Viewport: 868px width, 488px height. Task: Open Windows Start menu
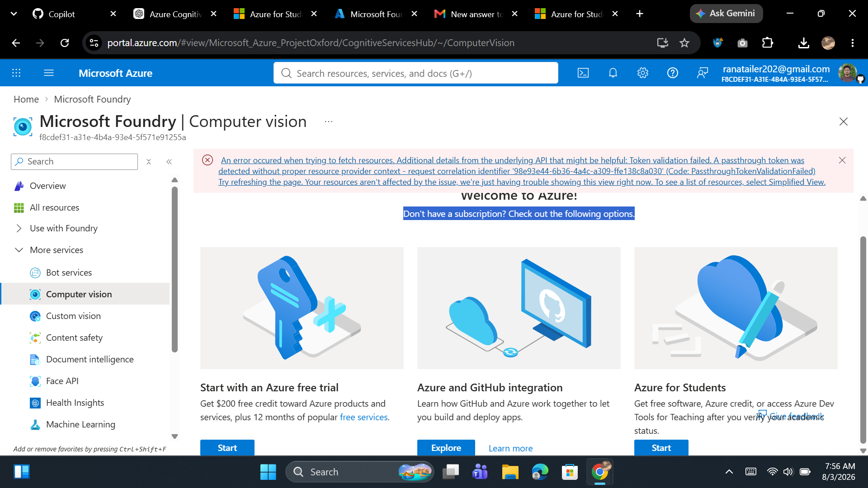pyautogui.click(x=268, y=472)
